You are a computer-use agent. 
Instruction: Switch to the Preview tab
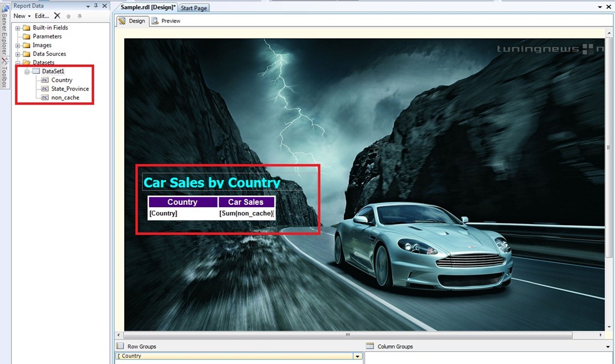point(166,21)
